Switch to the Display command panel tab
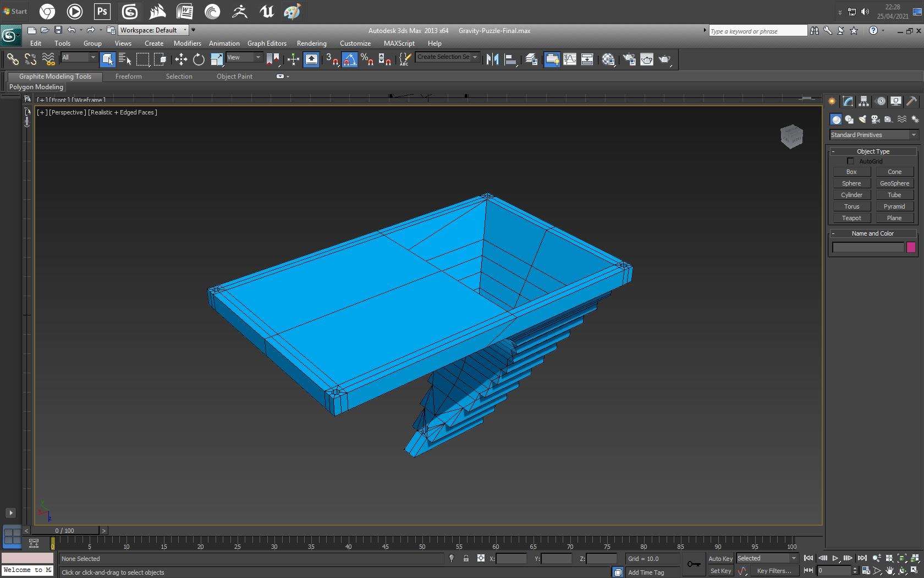The height and width of the screenshot is (578, 924). (896, 101)
